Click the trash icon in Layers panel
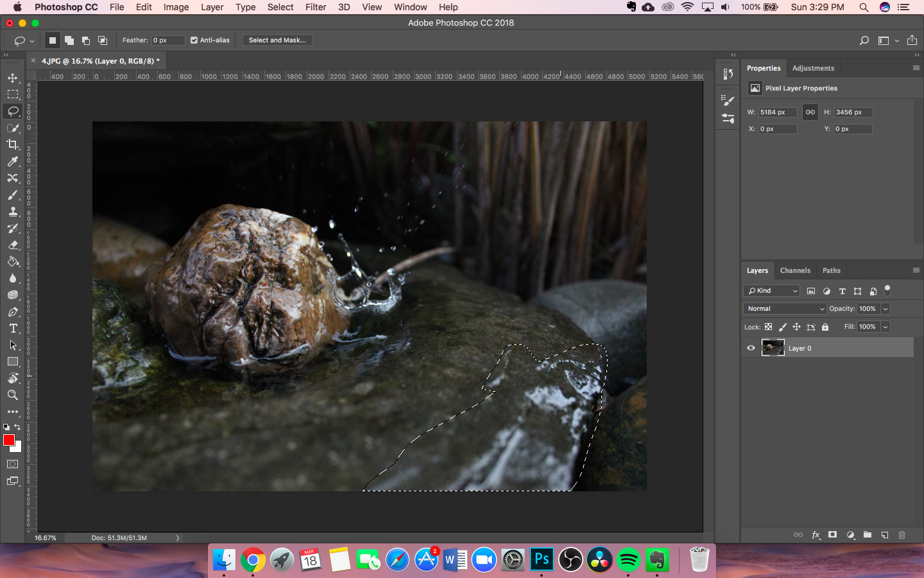924x578 pixels. pos(902,535)
